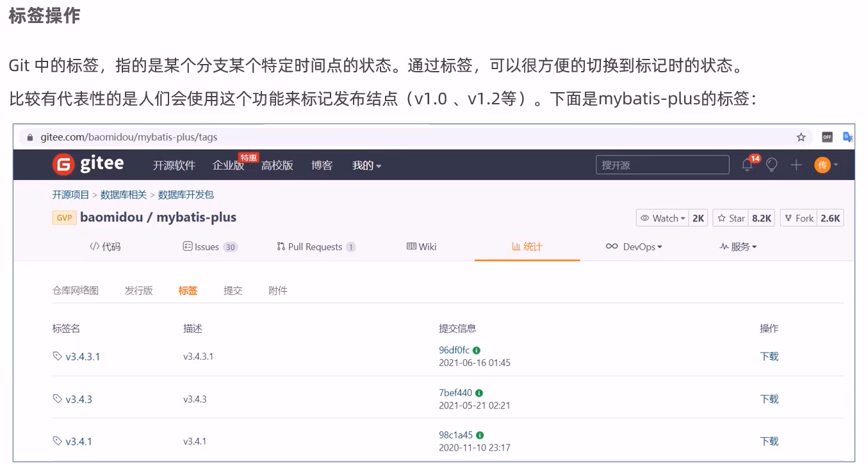Click the Gitee logo icon
The image size is (868, 464).
[x=63, y=164]
